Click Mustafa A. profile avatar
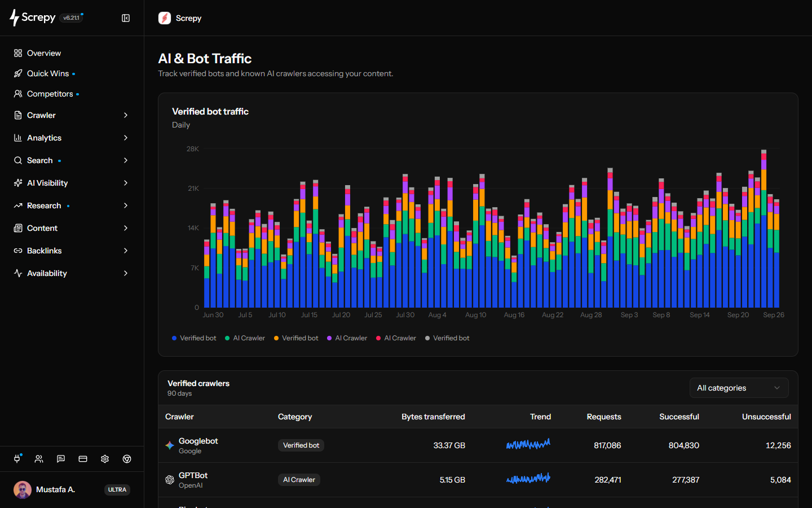This screenshot has height=508, width=812. tap(23, 489)
